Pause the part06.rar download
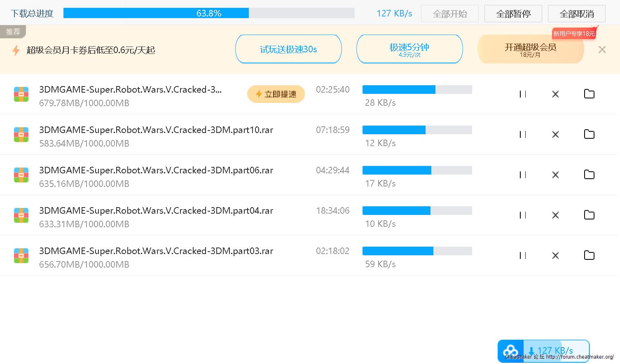Viewport: 620px width, 364px height. [x=523, y=175]
